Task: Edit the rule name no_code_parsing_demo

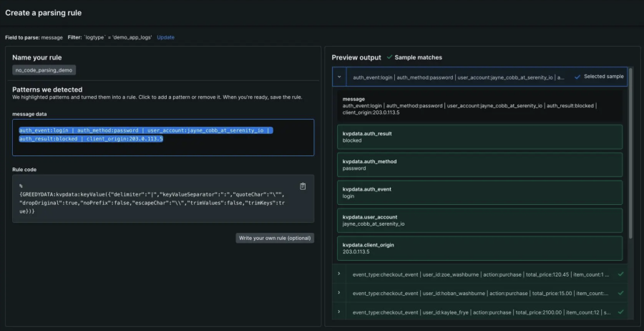Action: pyautogui.click(x=44, y=70)
